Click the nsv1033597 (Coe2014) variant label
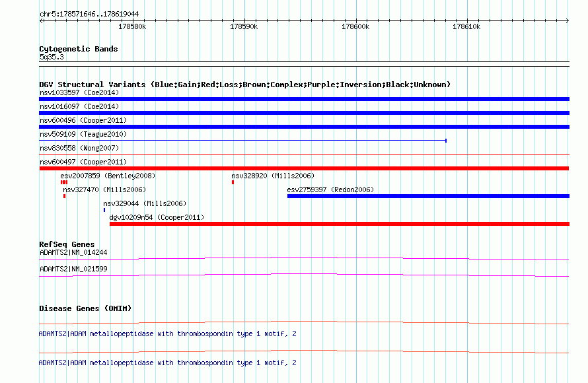588x383 pixels. [79, 92]
